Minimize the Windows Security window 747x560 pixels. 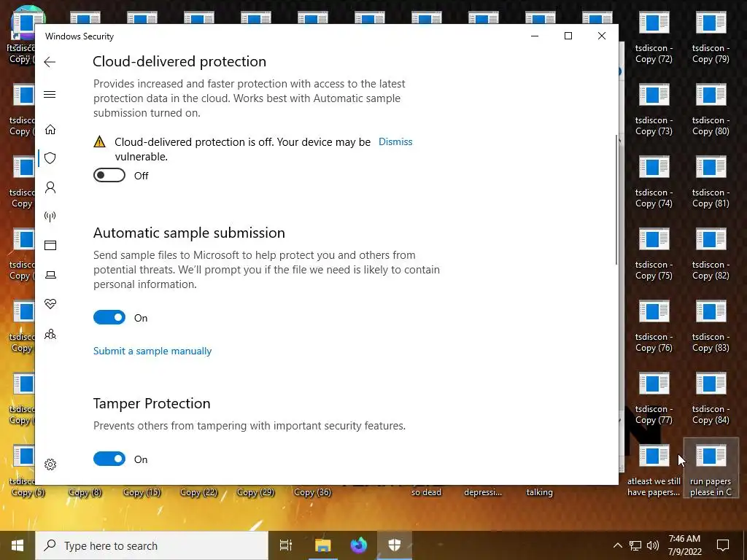click(535, 36)
